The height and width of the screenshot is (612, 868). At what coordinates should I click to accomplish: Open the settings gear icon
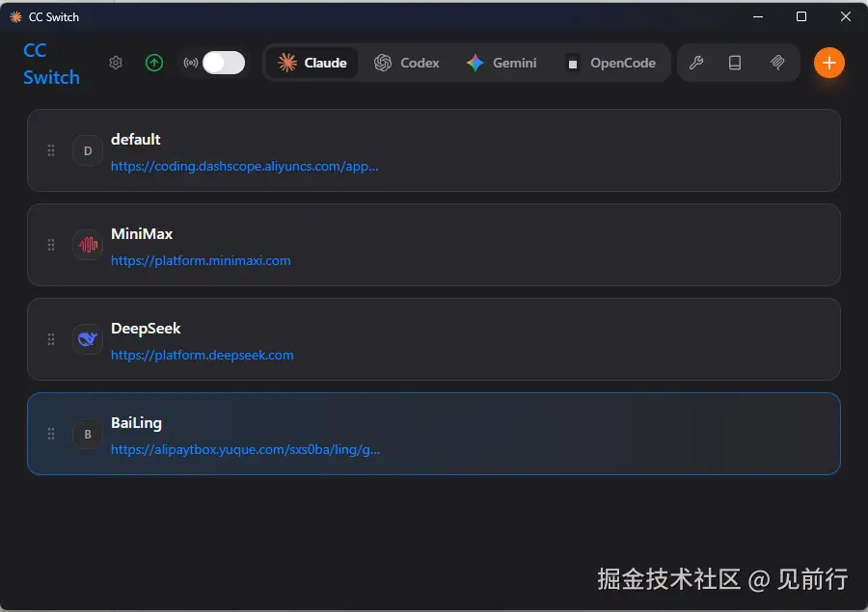116,63
